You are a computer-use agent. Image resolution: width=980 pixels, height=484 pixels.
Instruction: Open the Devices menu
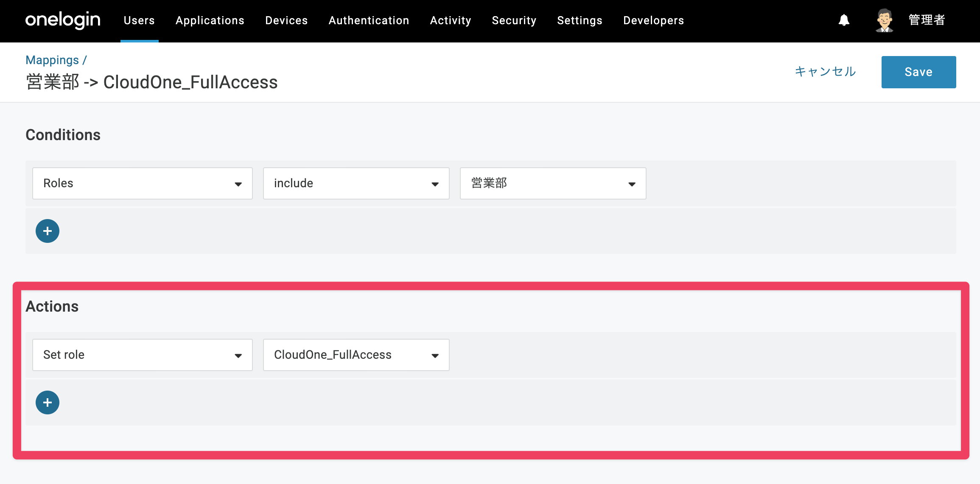(x=286, y=20)
